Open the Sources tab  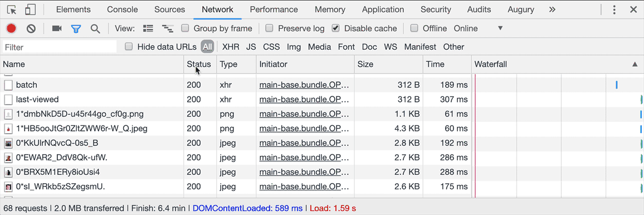point(169,9)
